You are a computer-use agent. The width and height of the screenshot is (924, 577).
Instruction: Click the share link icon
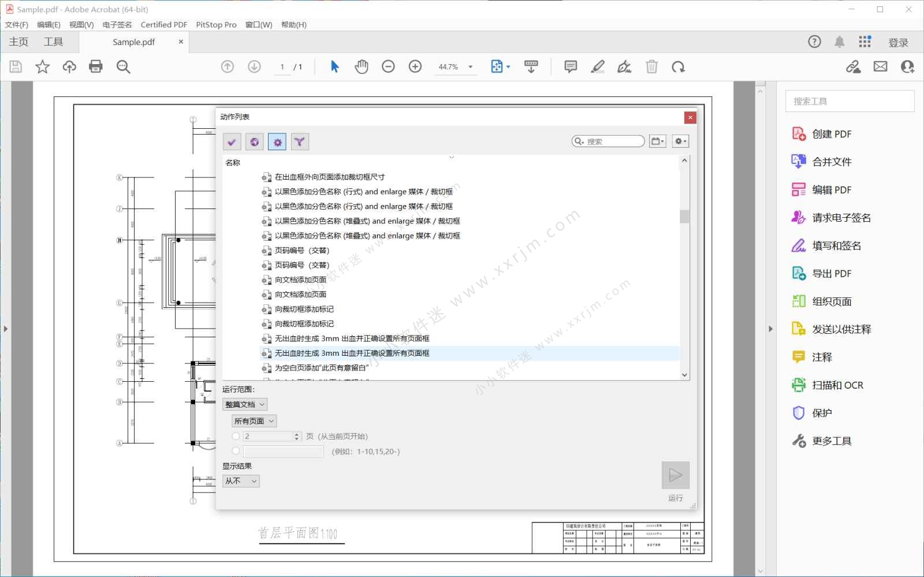pyautogui.click(x=854, y=67)
